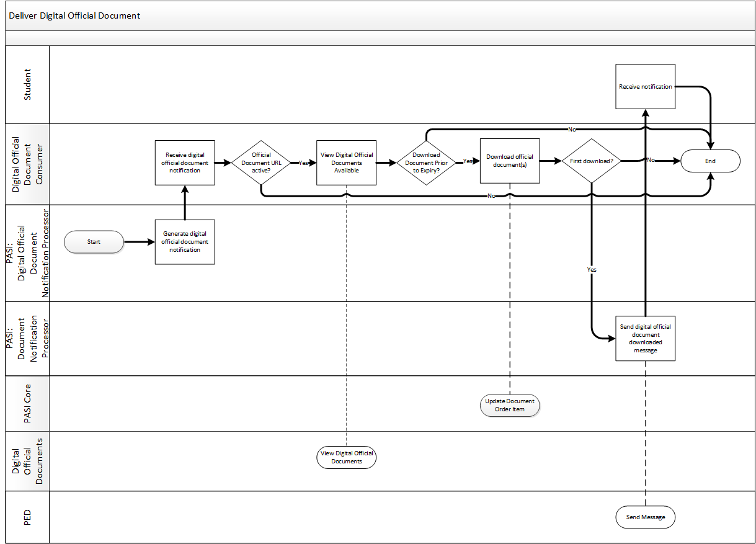This screenshot has width=756, height=544.
Task: Click the Official Document URL active decision diamond
Action: pos(261,163)
